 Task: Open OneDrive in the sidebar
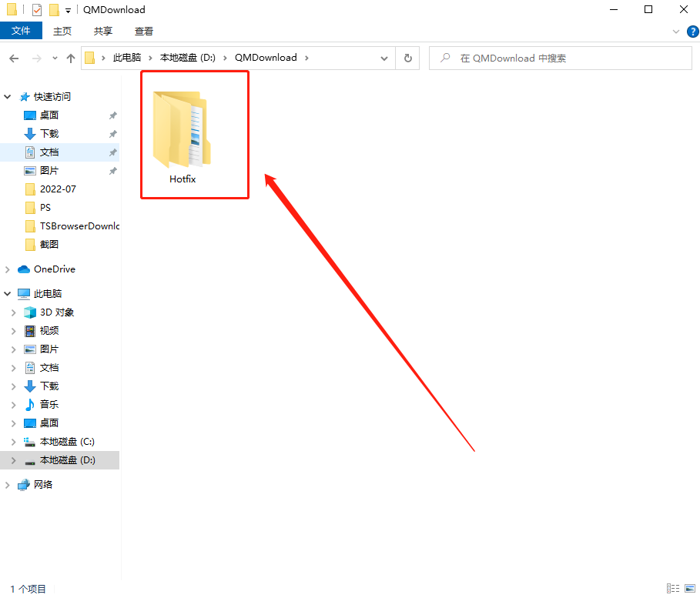point(52,269)
